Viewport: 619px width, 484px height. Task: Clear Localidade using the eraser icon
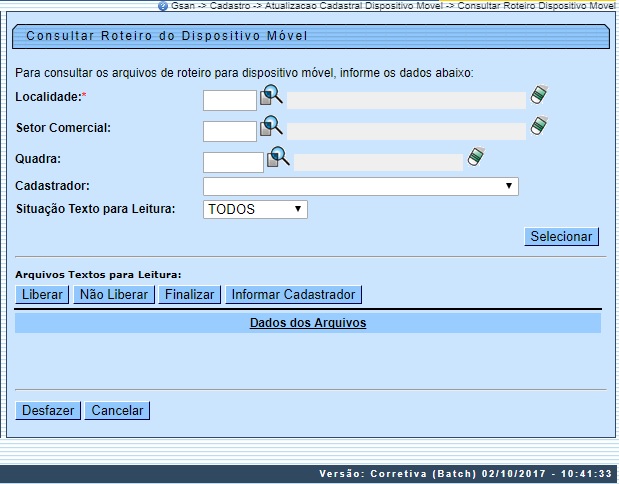point(540,96)
